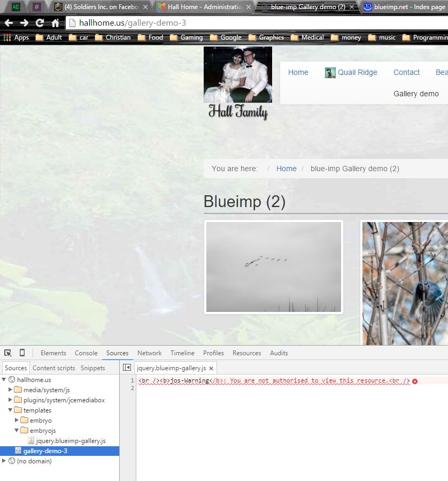The image size is (448, 481).
Task: Select the Gallery demo menu item
Action: (x=416, y=94)
